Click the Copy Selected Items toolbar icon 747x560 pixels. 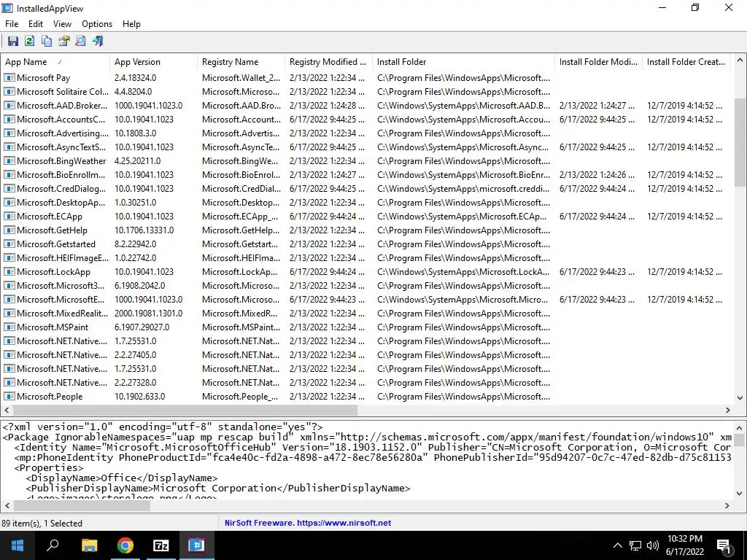point(47,41)
